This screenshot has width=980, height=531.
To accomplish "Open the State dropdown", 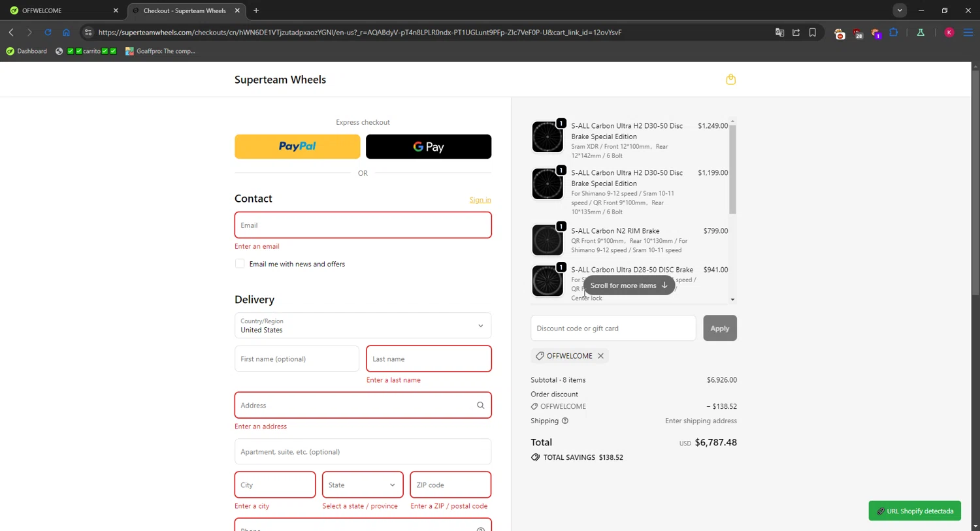I will 363,485.
